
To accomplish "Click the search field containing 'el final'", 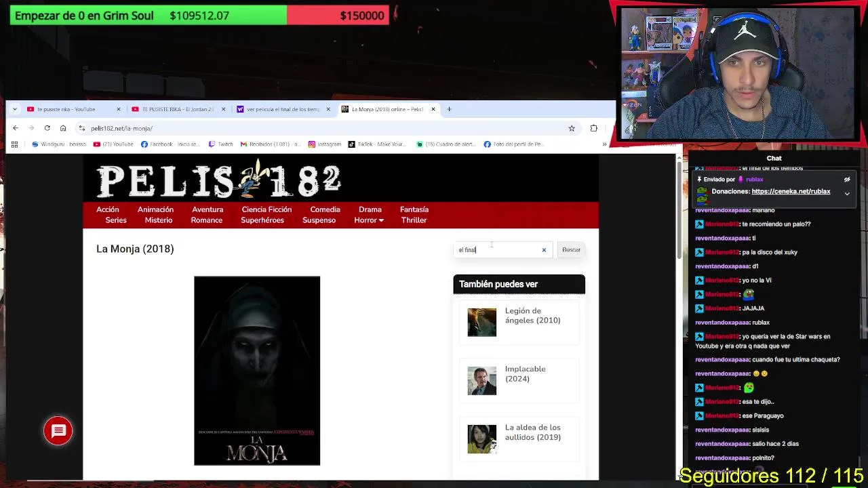I will (x=502, y=250).
